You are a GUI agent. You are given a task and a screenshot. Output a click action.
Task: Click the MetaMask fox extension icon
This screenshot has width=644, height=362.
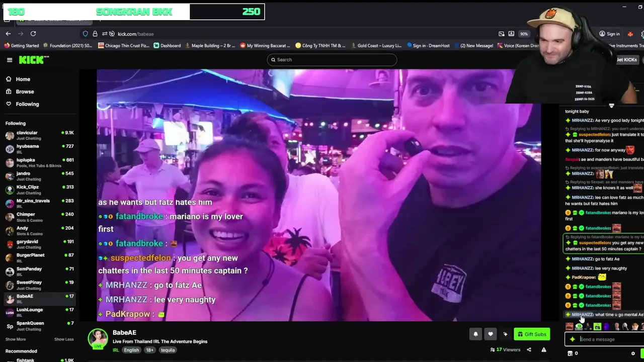tap(630, 34)
